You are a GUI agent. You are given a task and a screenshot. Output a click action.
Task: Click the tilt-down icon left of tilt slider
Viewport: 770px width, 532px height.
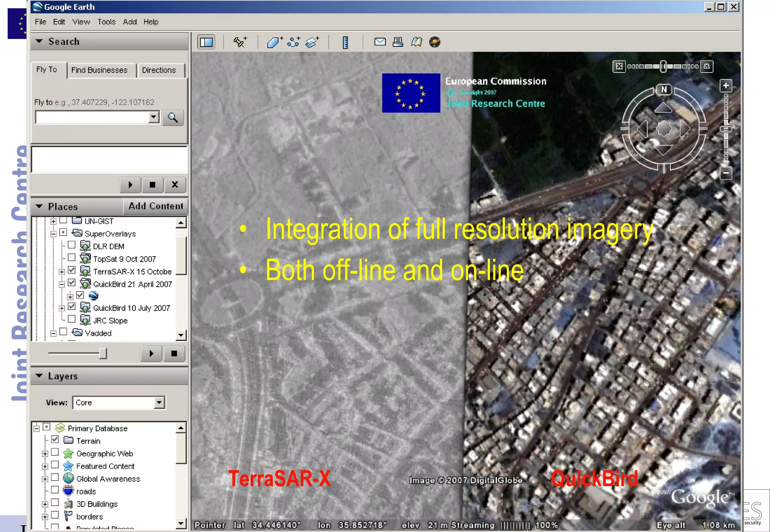[619, 67]
